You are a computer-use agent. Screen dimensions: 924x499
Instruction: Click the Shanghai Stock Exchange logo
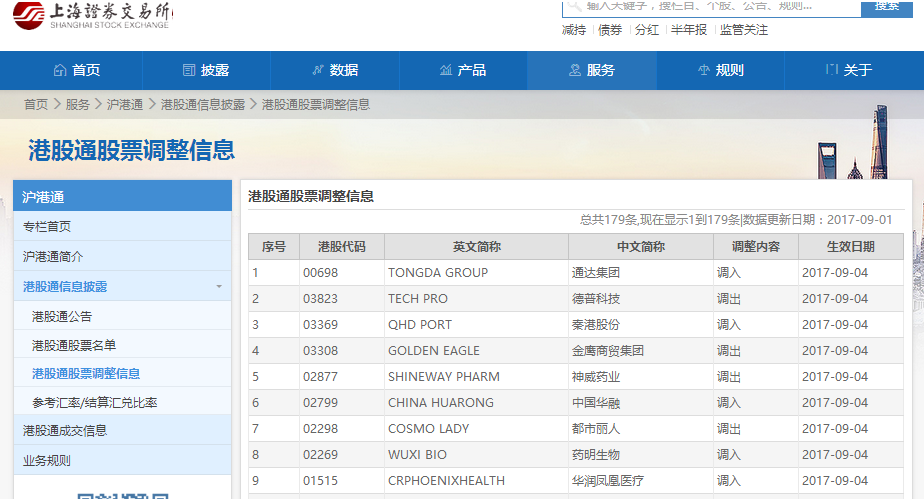(x=93, y=15)
